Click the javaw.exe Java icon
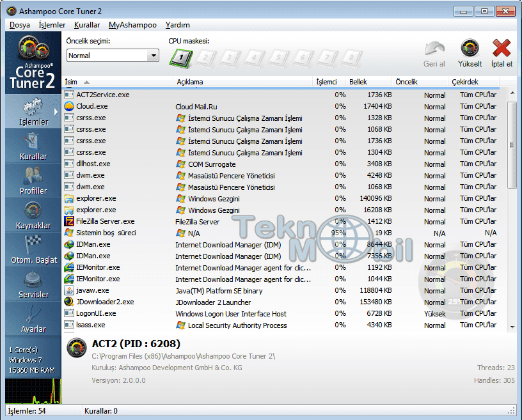Image resolution: width=522 pixels, height=420 pixels. coord(69,290)
